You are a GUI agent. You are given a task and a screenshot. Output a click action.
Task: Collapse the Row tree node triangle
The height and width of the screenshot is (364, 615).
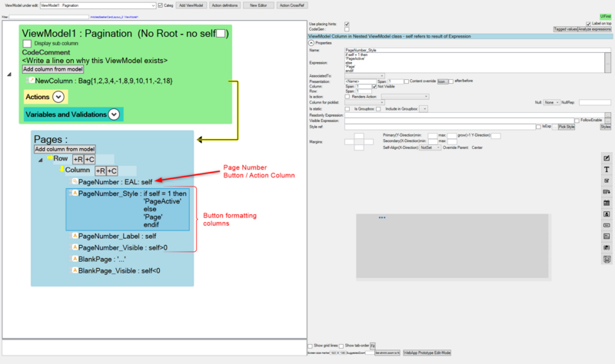click(x=41, y=160)
